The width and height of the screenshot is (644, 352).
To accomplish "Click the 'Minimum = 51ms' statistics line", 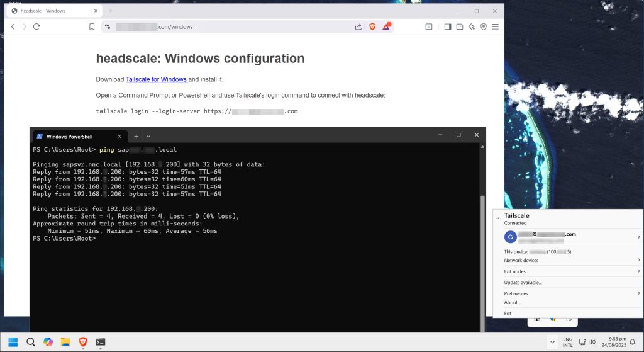I will [x=132, y=231].
